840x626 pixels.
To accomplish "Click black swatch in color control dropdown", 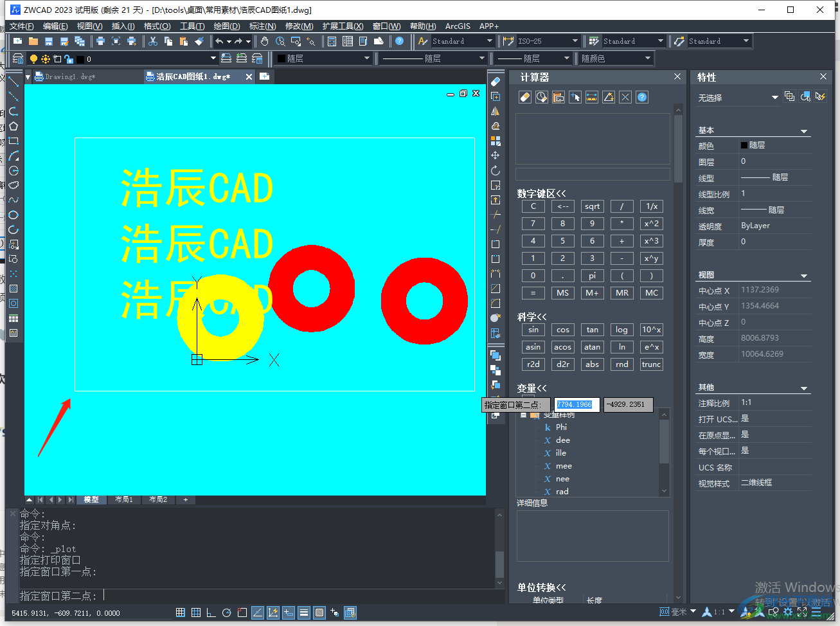I will pos(281,58).
